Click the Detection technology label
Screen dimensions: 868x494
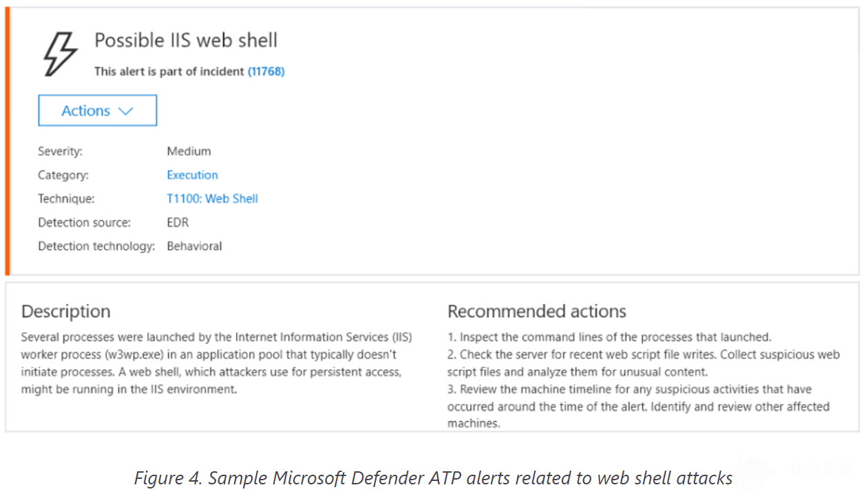point(96,246)
